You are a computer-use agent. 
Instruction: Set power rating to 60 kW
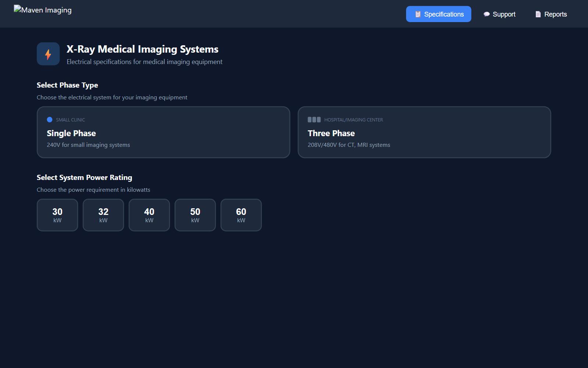click(x=241, y=215)
